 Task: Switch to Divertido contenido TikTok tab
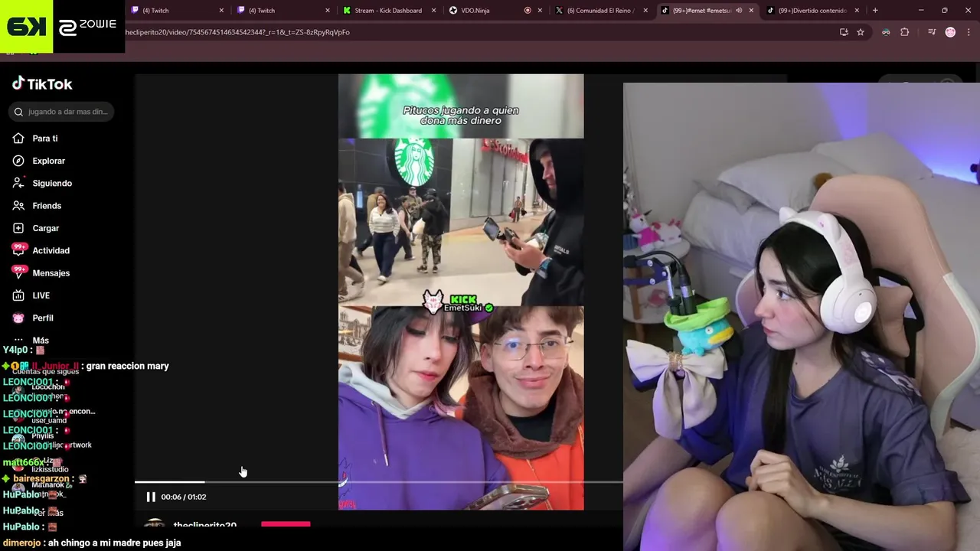[x=812, y=11]
